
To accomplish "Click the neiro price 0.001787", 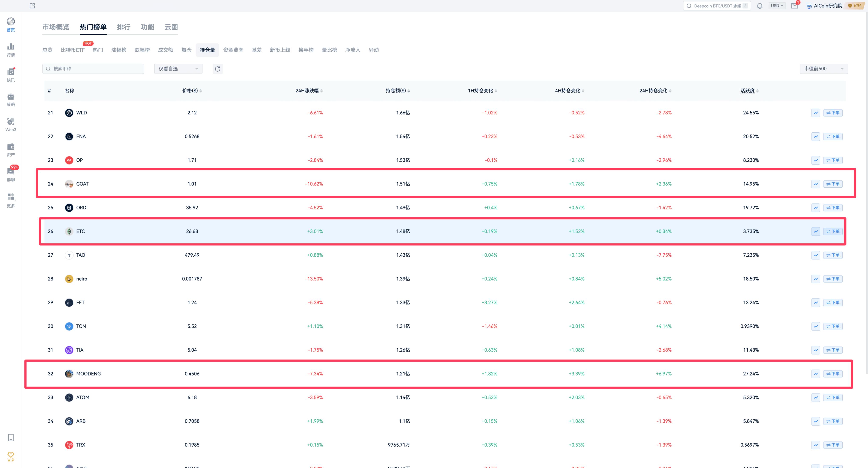I will (x=192, y=279).
